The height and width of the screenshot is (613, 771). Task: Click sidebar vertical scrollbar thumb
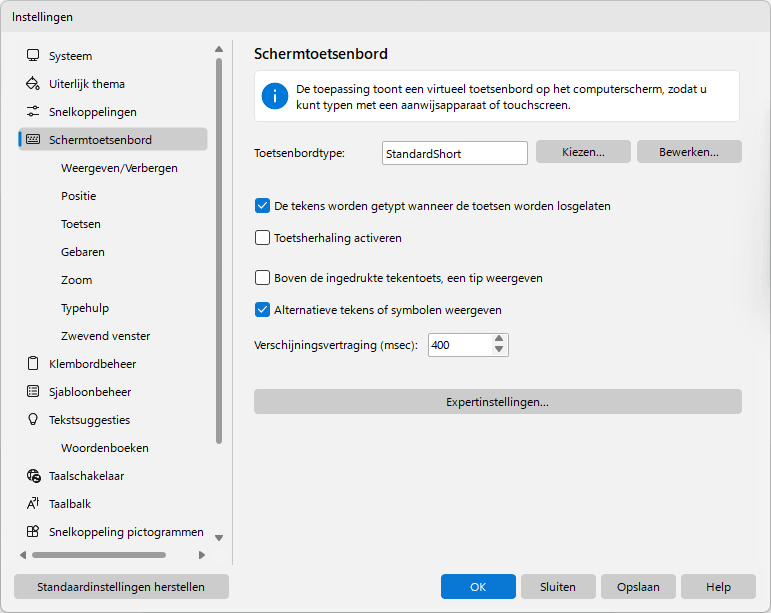pyautogui.click(x=219, y=251)
